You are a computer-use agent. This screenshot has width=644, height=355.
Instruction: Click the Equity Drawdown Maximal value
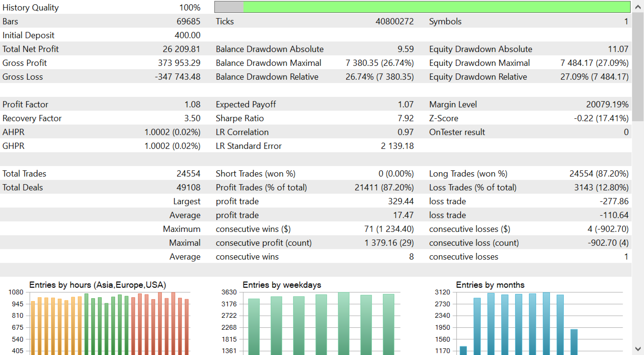[594, 63]
